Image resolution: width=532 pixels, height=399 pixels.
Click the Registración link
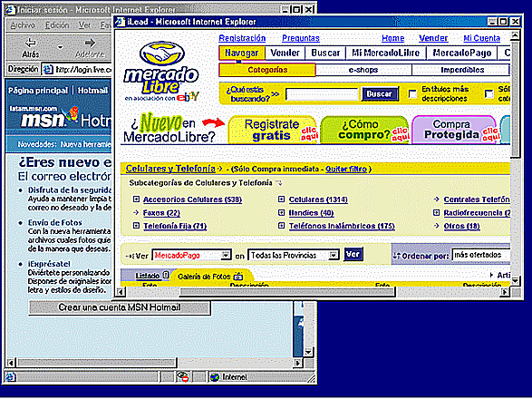pyautogui.click(x=242, y=38)
